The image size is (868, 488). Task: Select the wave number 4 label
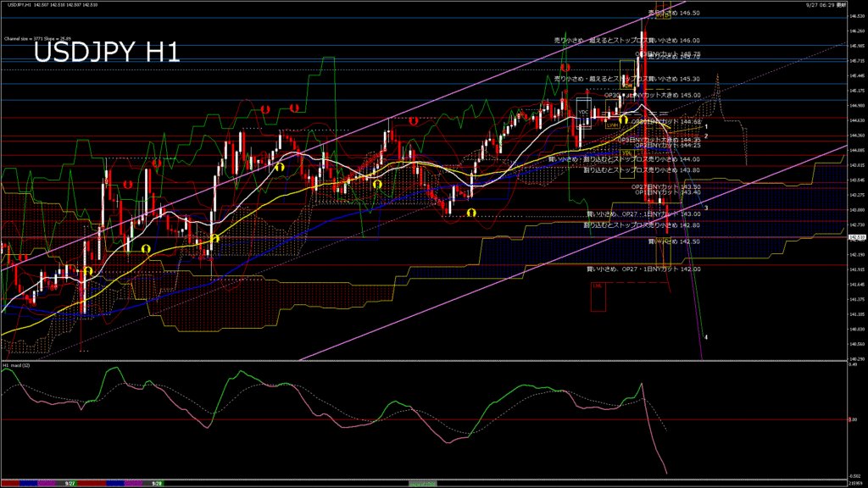[x=706, y=336]
